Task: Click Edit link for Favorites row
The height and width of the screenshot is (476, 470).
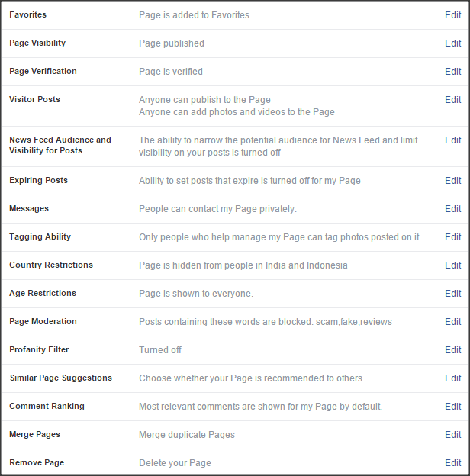Action: pyautogui.click(x=452, y=15)
